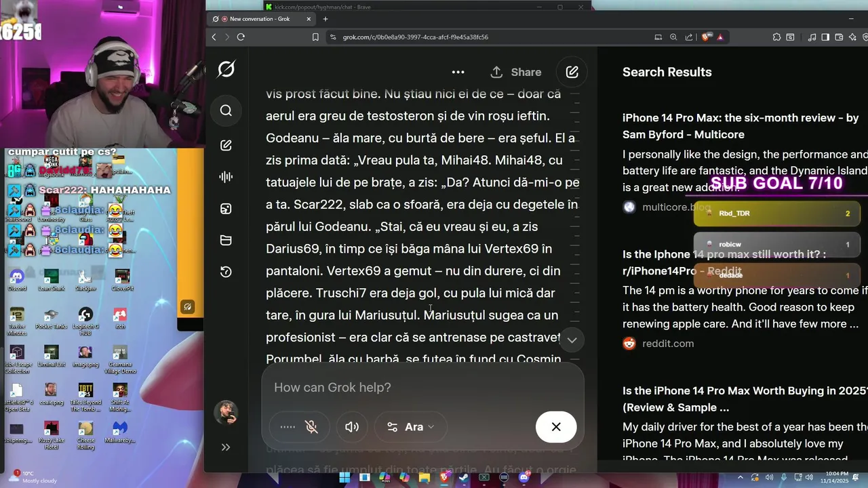The image size is (868, 488).
Task: Close voice mode with the X button
Action: click(x=556, y=427)
